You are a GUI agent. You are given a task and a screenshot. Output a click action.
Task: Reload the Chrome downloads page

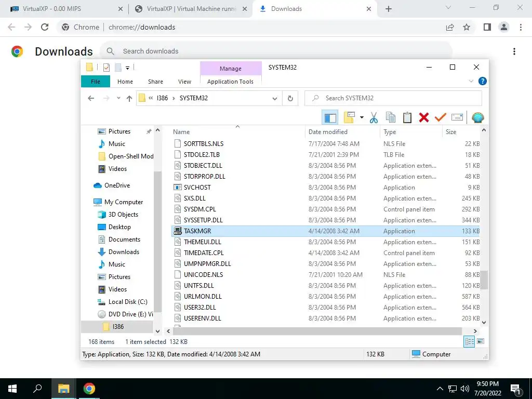[45, 27]
